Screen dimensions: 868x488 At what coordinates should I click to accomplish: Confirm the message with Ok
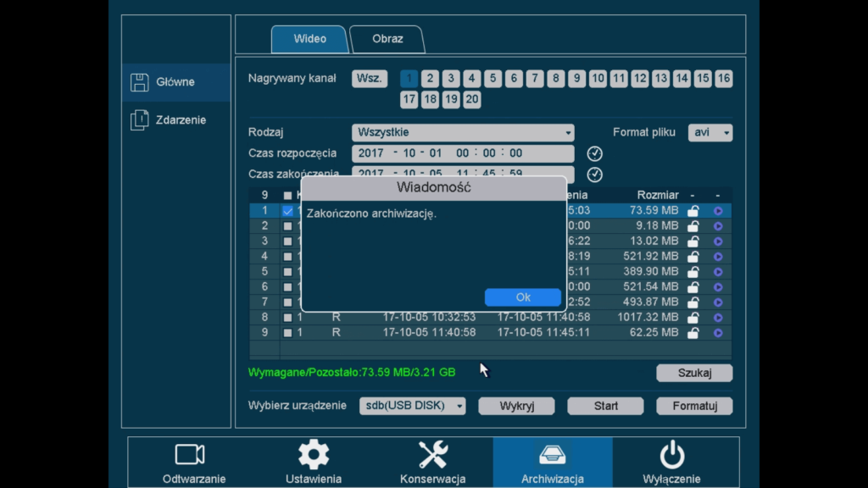[523, 297]
